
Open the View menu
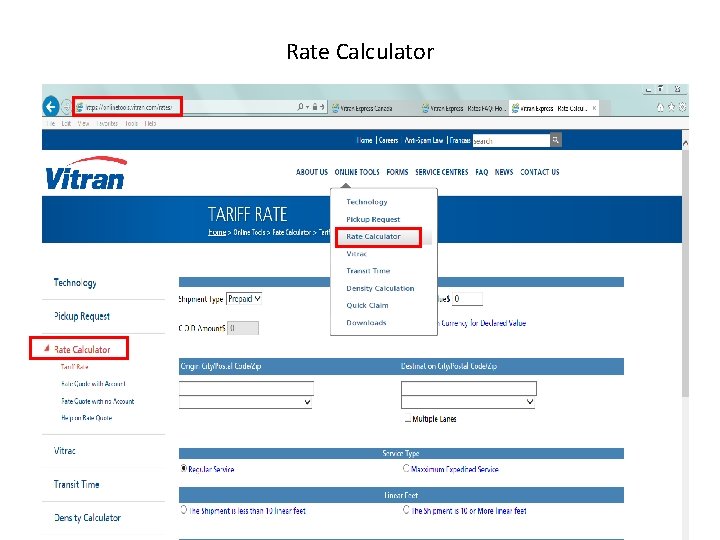[83, 124]
